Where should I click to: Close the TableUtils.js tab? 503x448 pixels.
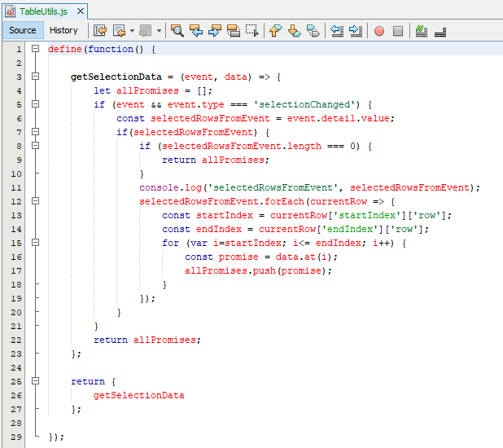81,11
